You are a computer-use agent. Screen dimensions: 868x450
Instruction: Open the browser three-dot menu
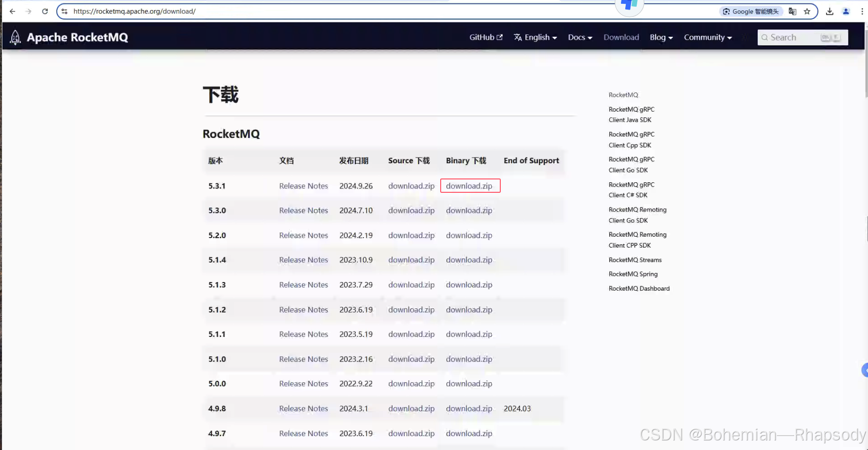tap(864, 11)
